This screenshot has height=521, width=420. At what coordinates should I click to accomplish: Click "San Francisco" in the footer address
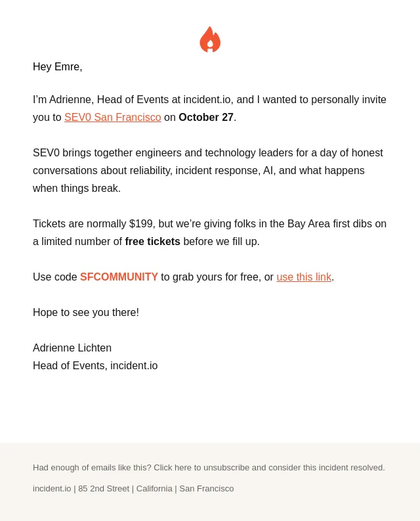tap(207, 488)
